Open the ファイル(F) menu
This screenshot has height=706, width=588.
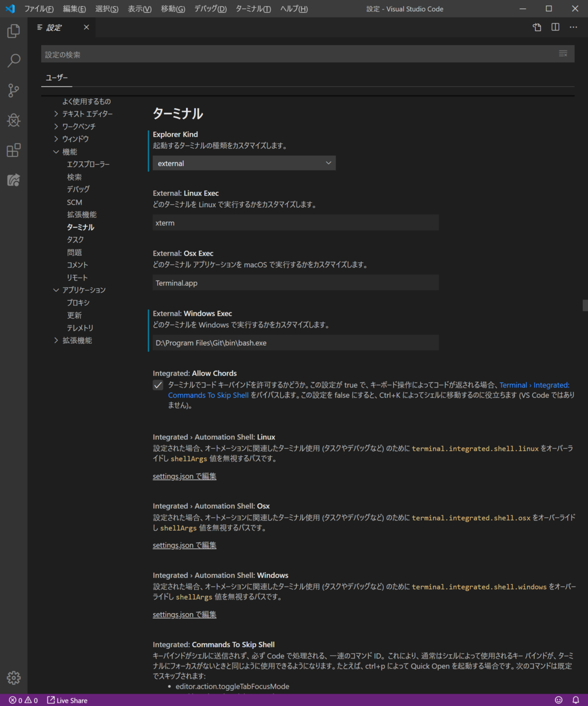coord(39,9)
